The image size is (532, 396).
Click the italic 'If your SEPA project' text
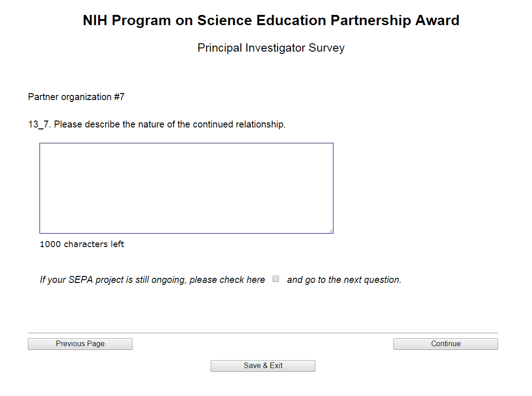coord(152,280)
